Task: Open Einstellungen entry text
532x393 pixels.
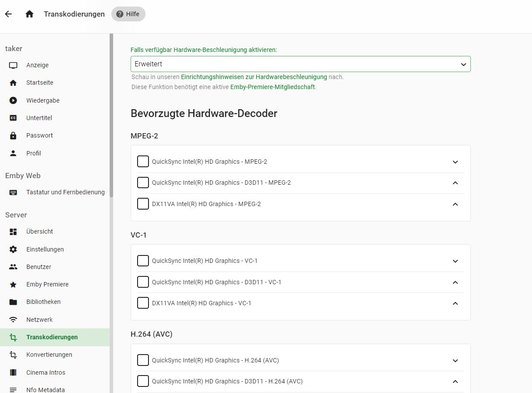Action: 45,249
